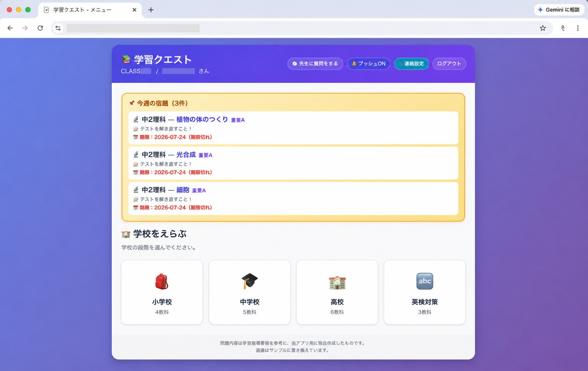
Task: Open site information icon in address bar
Action: 58,28
